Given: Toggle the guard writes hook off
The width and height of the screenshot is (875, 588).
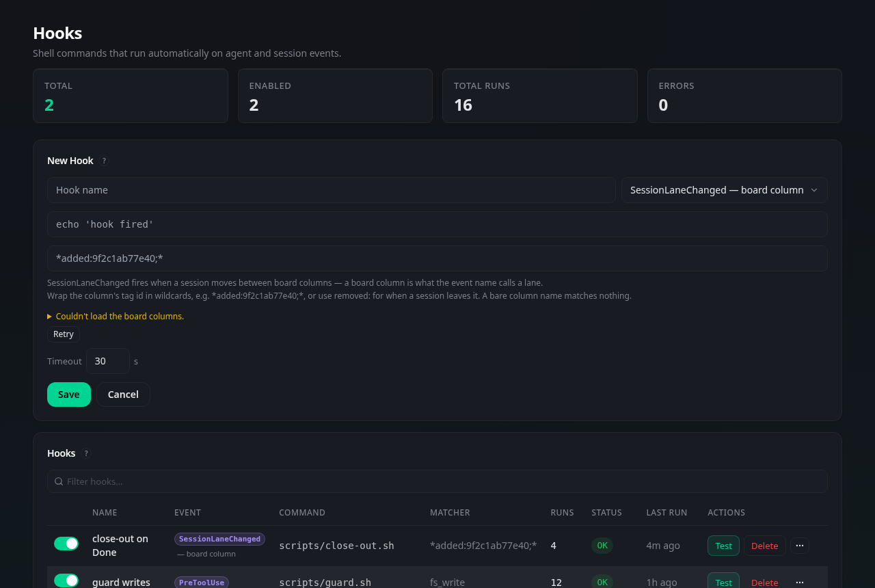Looking at the screenshot, I should click(x=66, y=580).
